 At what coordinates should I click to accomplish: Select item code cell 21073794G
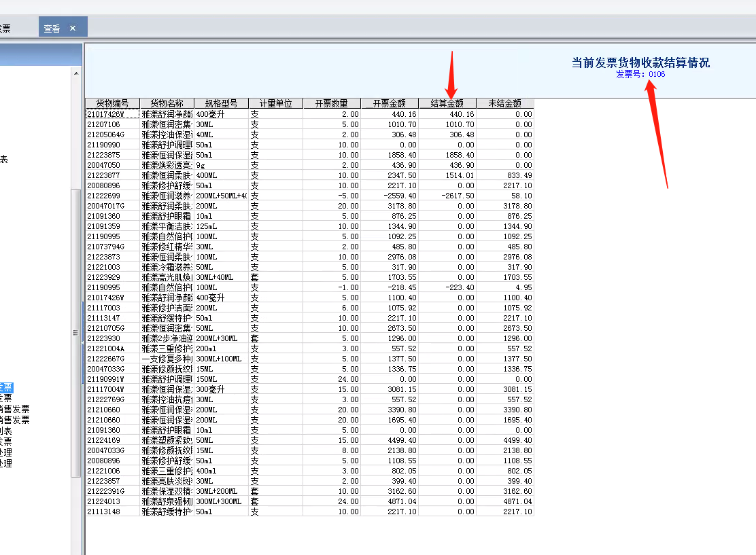[112, 247]
